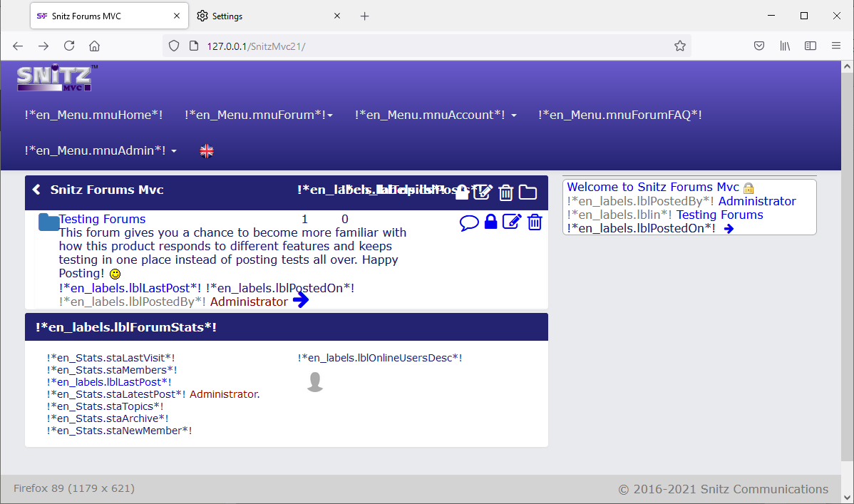Open the mnuAdmin dropdown menu
The height and width of the screenshot is (504, 854).
(x=101, y=150)
